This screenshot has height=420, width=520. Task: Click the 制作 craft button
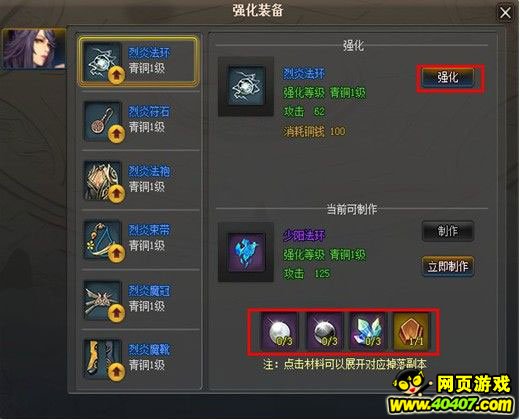448,231
